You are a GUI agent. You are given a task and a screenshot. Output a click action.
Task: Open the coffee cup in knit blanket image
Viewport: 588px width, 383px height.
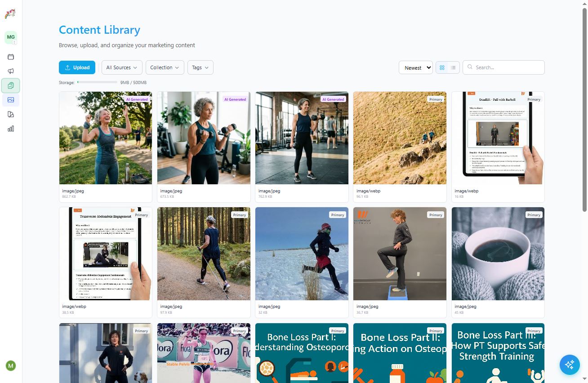498,254
